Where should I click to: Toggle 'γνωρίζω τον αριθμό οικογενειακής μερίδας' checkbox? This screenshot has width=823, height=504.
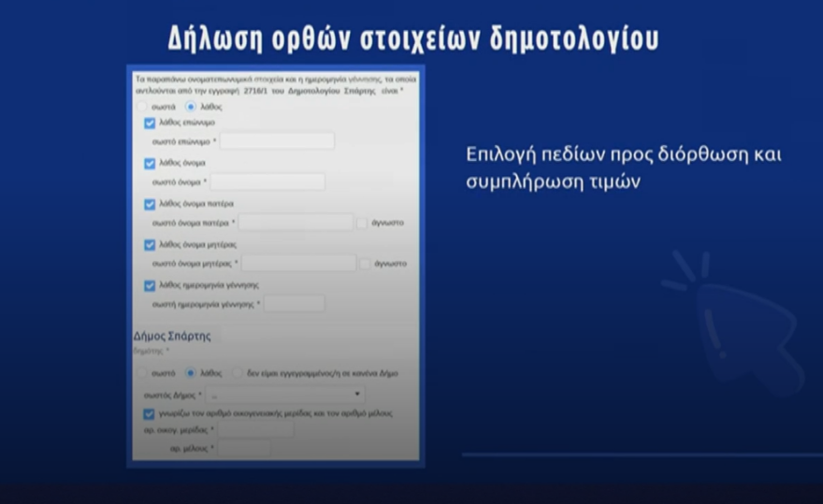pos(149,412)
